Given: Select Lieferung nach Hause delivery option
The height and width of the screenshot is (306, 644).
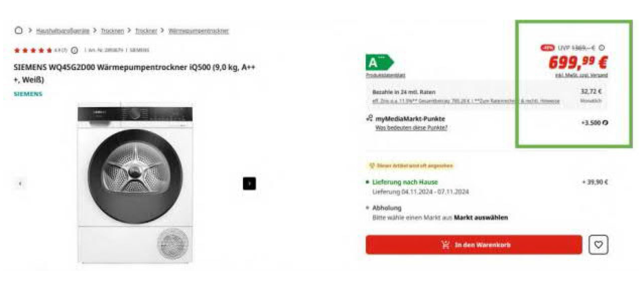Looking at the screenshot, I should click(x=405, y=182).
